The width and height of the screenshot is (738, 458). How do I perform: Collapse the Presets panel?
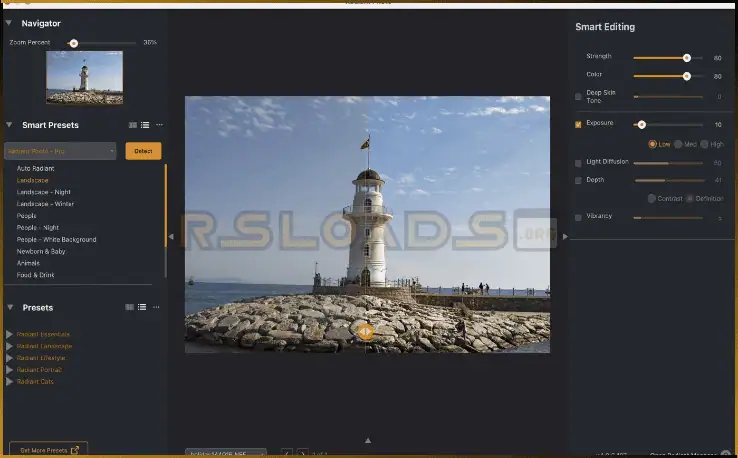[10, 307]
